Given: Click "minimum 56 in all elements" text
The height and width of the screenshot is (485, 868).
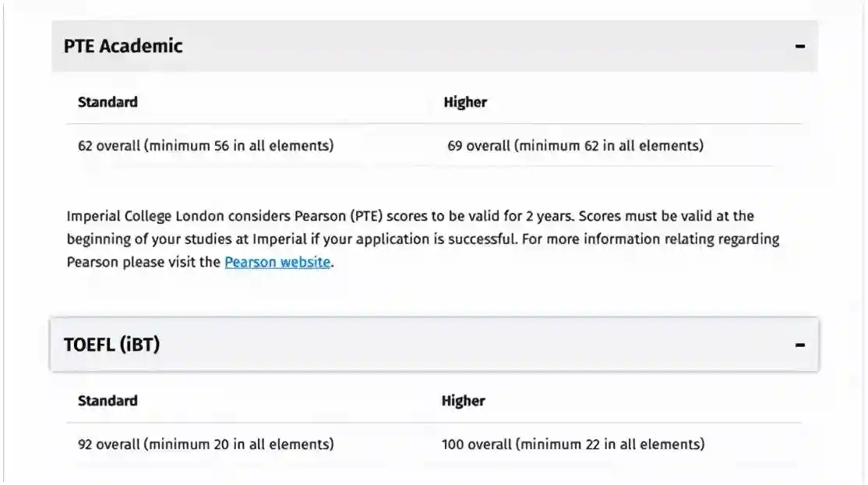Looking at the screenshot, I should (239, 145).
